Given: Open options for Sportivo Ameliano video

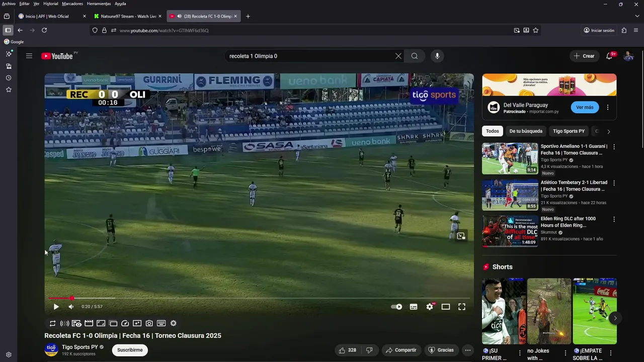Looking at the screenshot, I should point(614,147).
